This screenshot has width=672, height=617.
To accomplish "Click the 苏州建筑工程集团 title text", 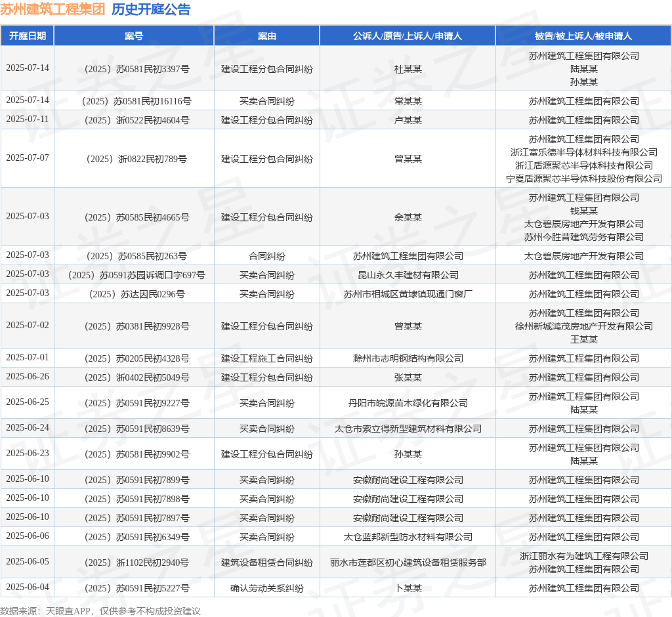I will (x=52, y=9).
